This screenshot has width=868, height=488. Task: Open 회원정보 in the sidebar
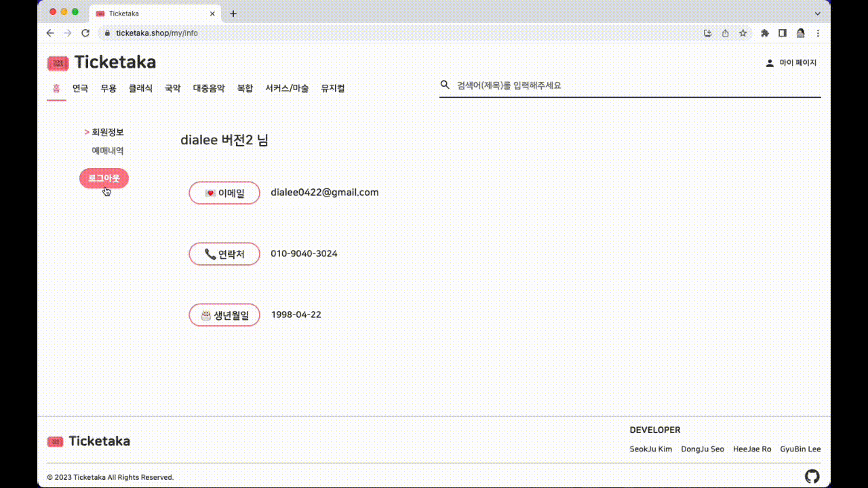108,132
